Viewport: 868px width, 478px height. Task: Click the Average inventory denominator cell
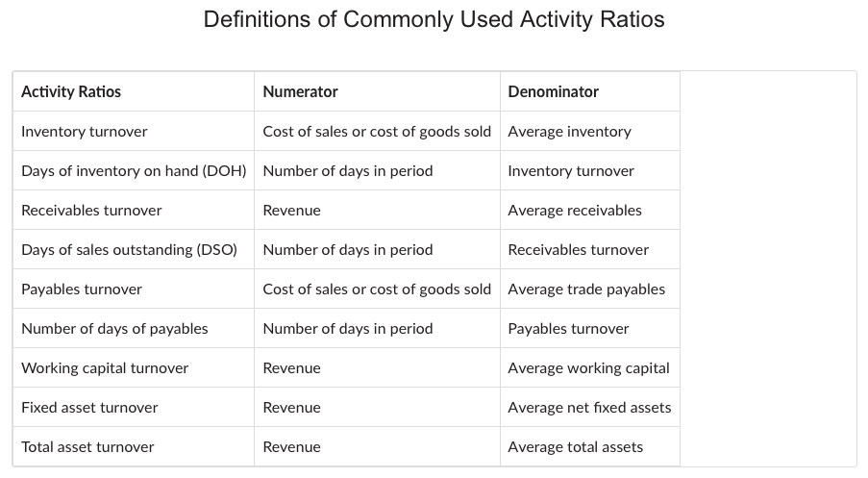pyautogui.click(x=569, y=132)
